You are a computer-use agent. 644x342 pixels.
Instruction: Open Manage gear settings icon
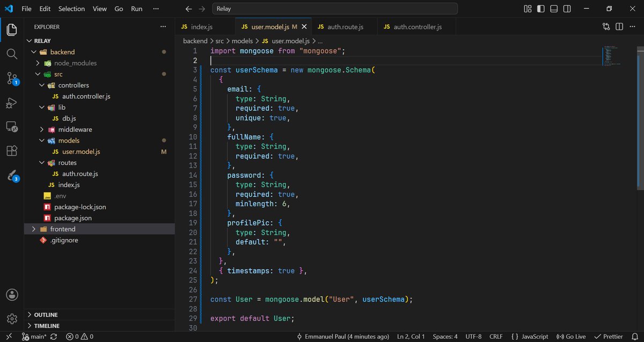pyautogui.click(x=12, y=319)
